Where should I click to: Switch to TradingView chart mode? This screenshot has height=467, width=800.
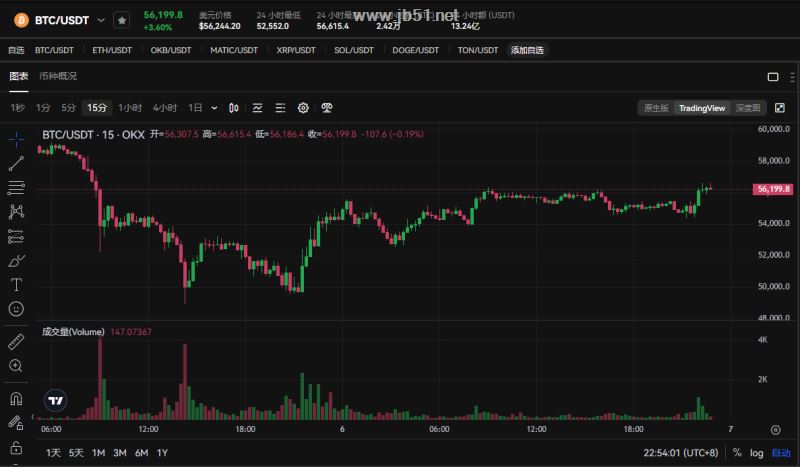[x=702, y=108]
